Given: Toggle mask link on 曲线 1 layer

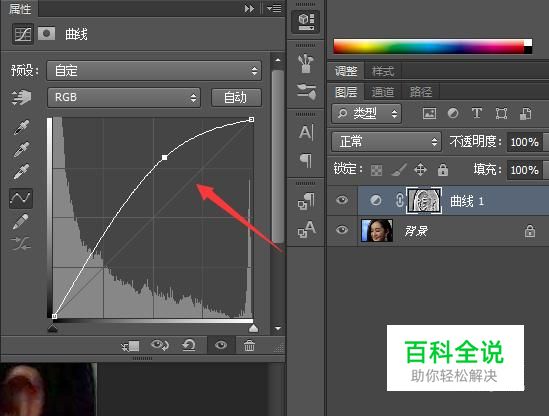Looking at the screenshot, I should 399,201.
